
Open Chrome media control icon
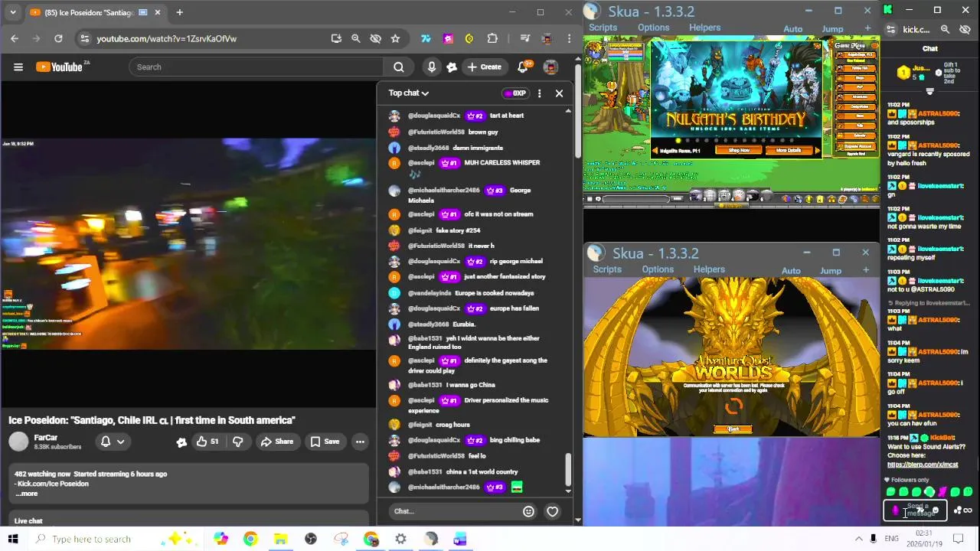pos(524,38)
